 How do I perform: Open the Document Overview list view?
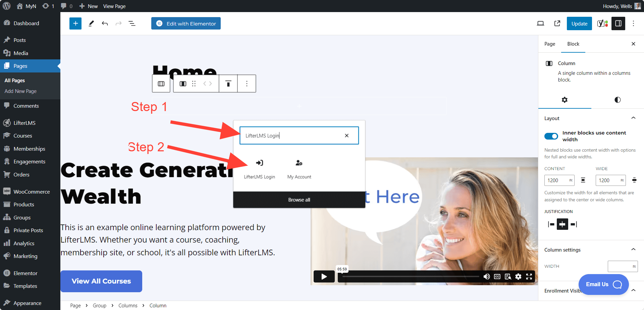[132, 23]
